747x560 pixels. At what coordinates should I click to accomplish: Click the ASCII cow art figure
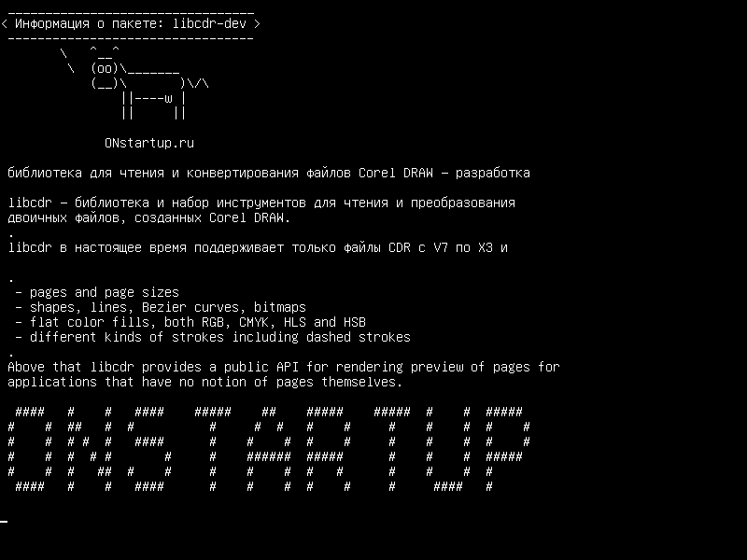(134, 82)
